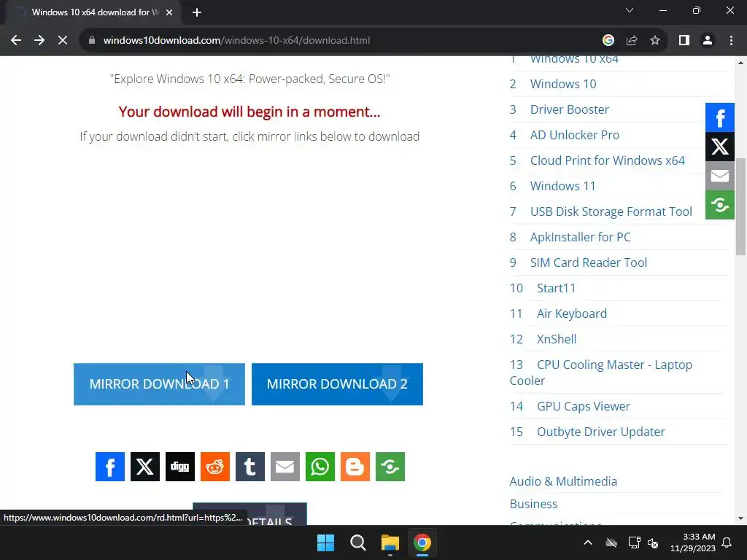Image resolution: width=747 pixels, height=560 pixels.
Task: Open File Explorer from taskbar
Action: 390,542
